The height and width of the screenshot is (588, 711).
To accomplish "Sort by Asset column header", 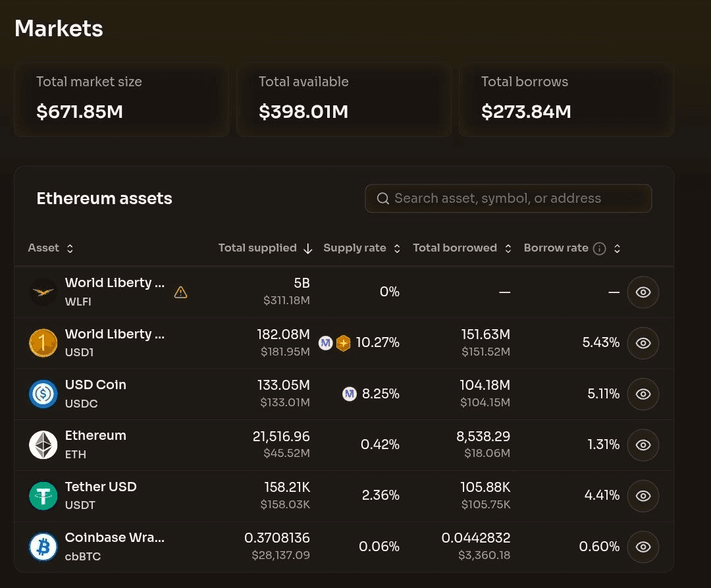I will (x=51, y=248).
